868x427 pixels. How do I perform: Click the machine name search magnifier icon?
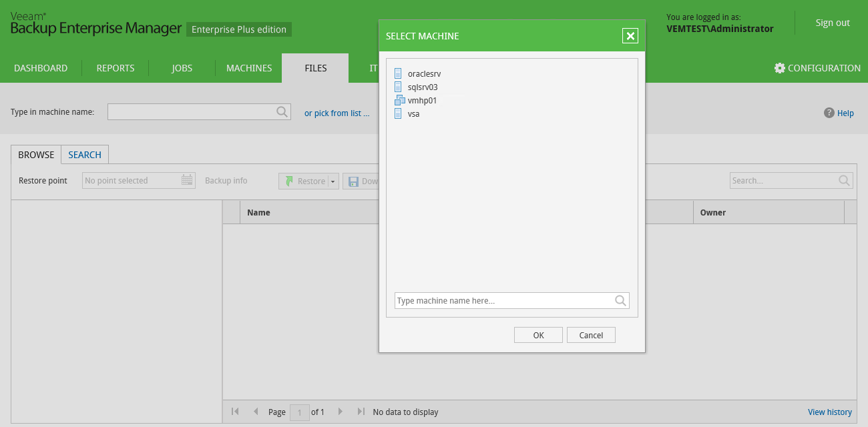pos(282,111)
